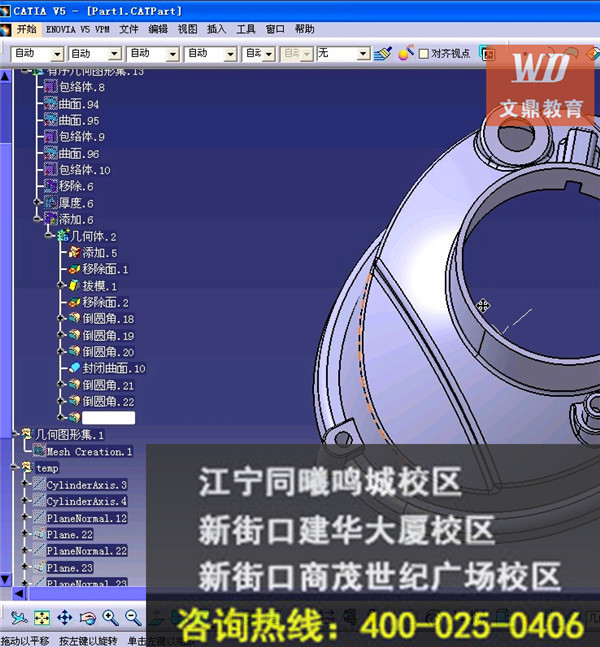Select PlaneNormal.22 in the tree
Image resolution: width=600 pixels, height=647 pixels.
click(87, 550)
